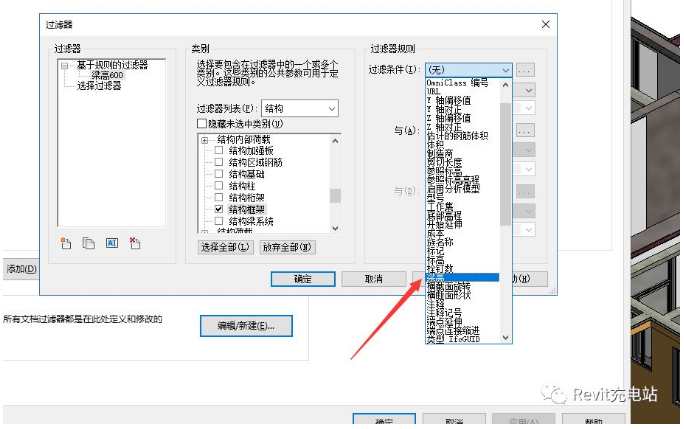Click the Delete filter icon
The height and width of the screenshot is (429, 684).
(x=135, y=244)
